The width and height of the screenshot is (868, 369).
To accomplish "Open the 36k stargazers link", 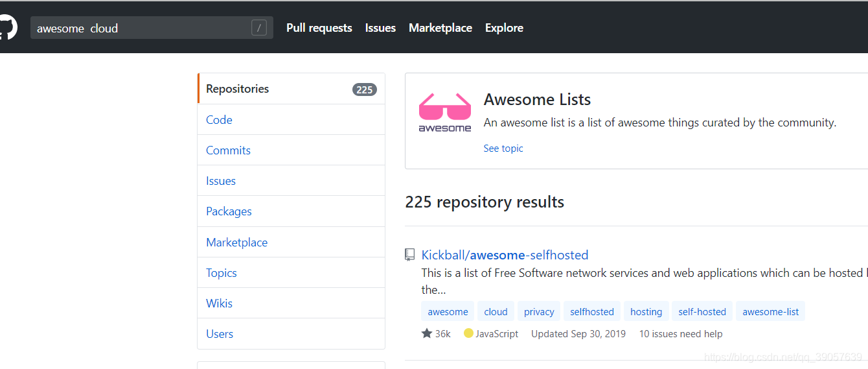I will (436, 333).
